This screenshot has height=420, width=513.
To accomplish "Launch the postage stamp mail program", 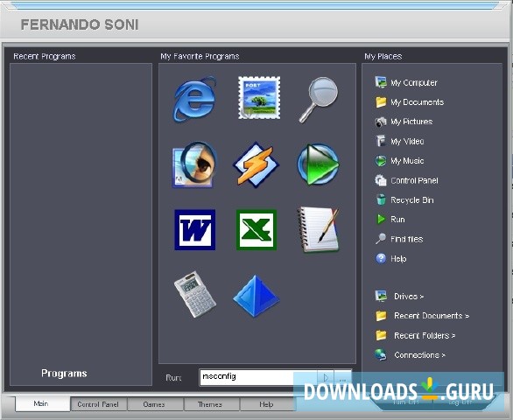I will (259, 97).
